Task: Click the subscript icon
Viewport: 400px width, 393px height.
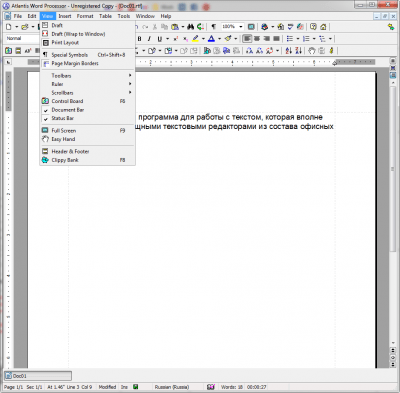Action: 185,39
